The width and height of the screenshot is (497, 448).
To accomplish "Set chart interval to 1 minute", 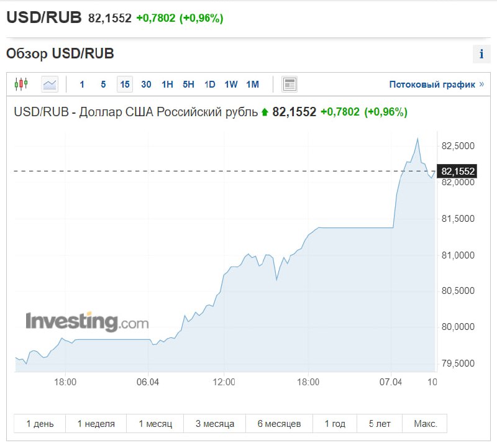I will 82,85.
